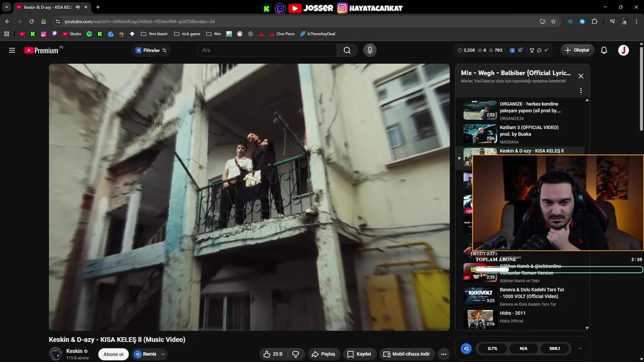Viewport: 644px width, 362px height.
Task: Click the vidIQ Remix button
Action: point(145,354)
